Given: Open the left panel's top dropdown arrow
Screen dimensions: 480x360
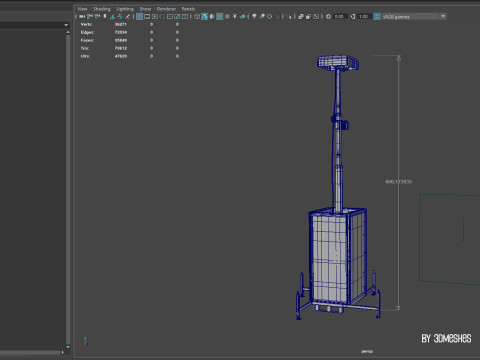Looking at the screenshot, I should tap(66, 25).
